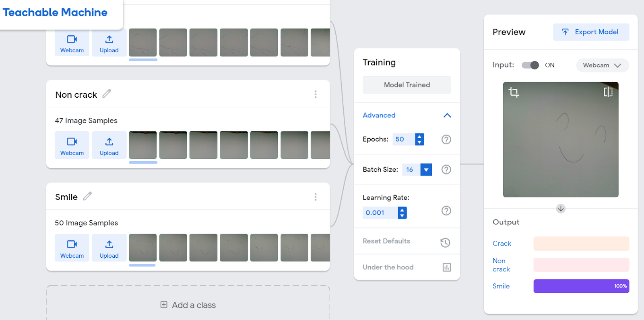
Task: Click the Crack output label
Action: [x=502, y=244]
